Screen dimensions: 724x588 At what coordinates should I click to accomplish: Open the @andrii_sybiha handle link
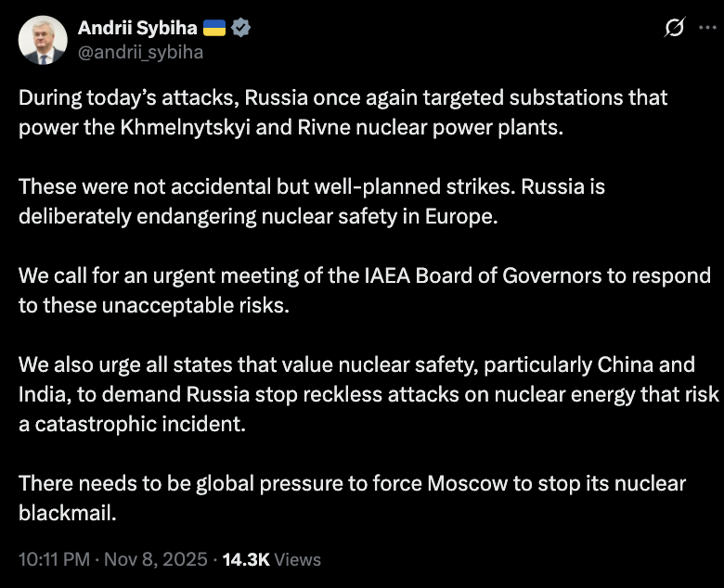point(140,52)
